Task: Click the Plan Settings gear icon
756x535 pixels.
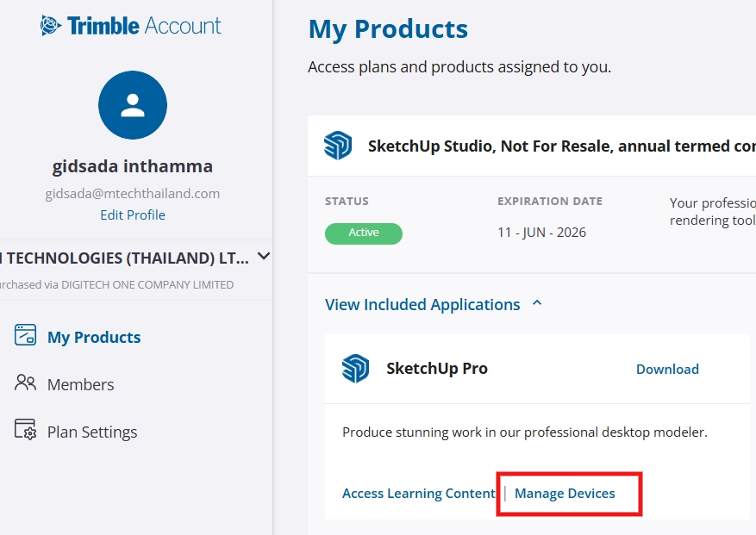Action: (x=25, y=430)
